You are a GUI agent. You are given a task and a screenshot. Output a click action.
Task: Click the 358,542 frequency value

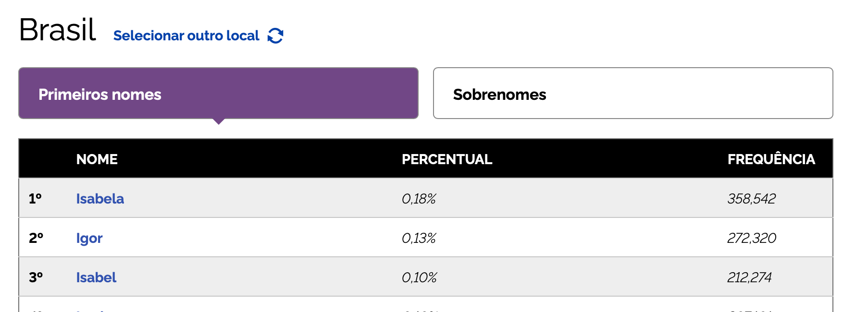click(751, 199)
